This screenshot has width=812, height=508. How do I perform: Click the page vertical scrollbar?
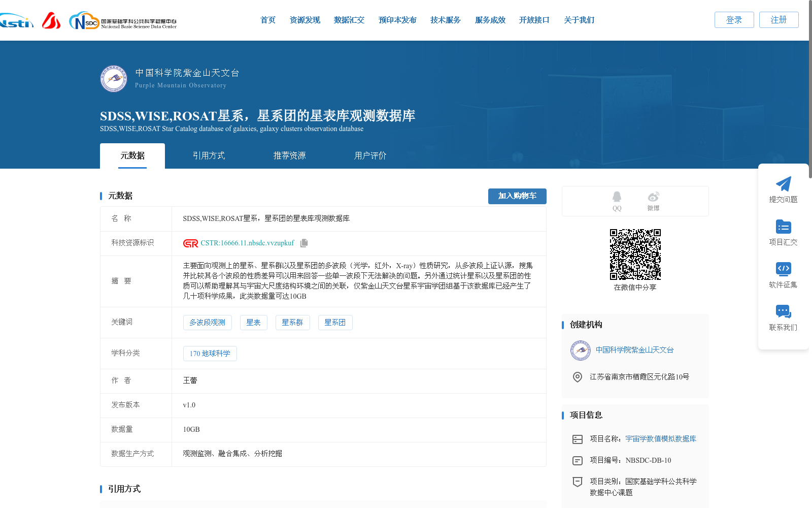click(810, 89)
